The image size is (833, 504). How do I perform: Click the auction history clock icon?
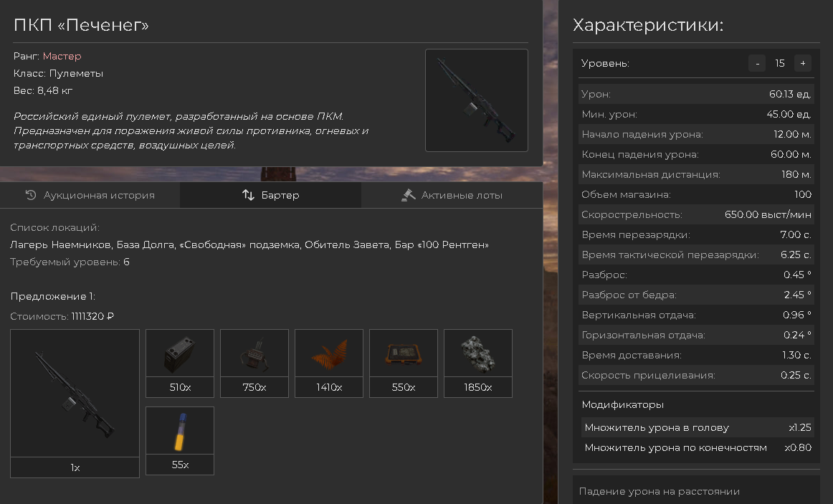[31, 195]
